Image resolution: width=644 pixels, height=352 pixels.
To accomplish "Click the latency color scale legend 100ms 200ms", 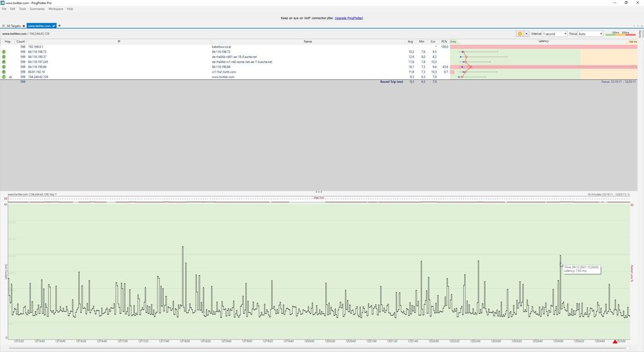I will [621, 32].
